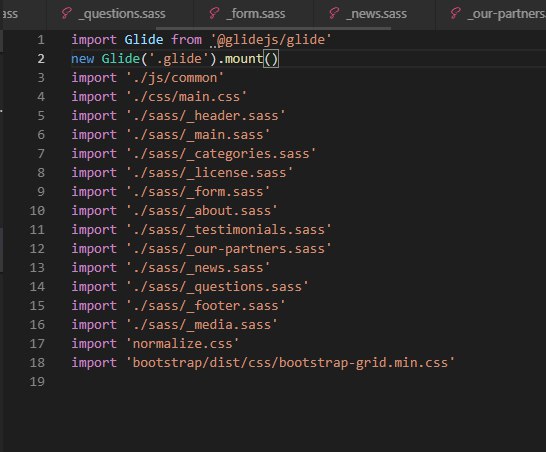Click the Sass icon on _form.sass tab
This screenshot has height=452, width=546.
coord(214,13)
